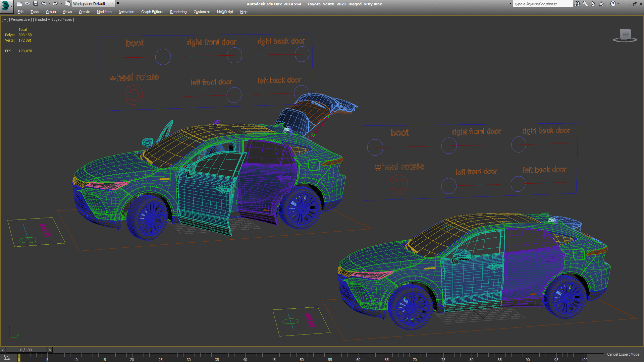
Task: Open the Help menu
Action: [244, 12]
